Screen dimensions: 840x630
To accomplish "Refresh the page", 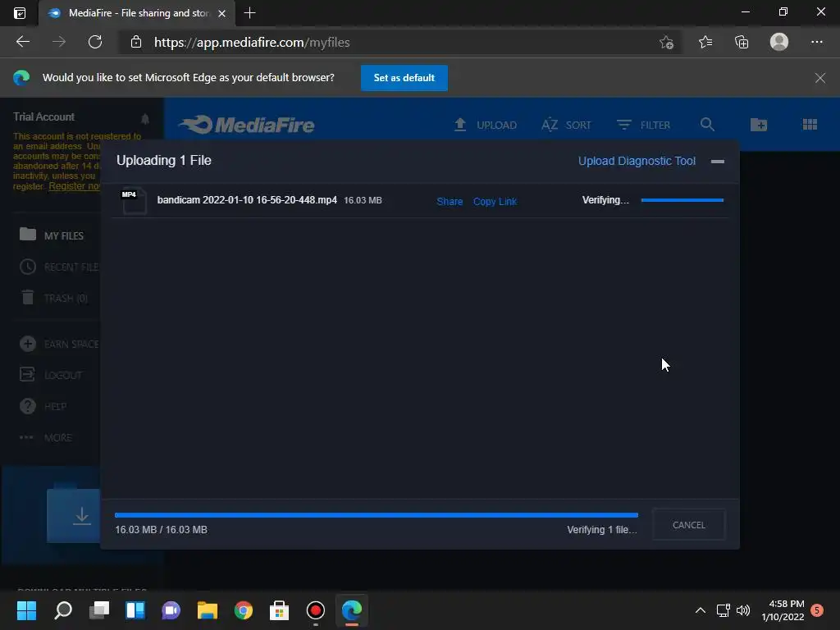I will [x=95, y=42].
